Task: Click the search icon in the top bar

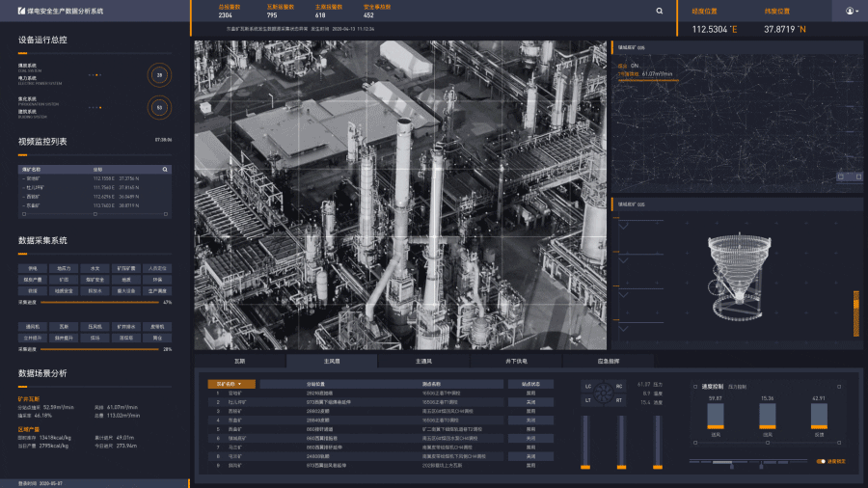Action: 660,11
